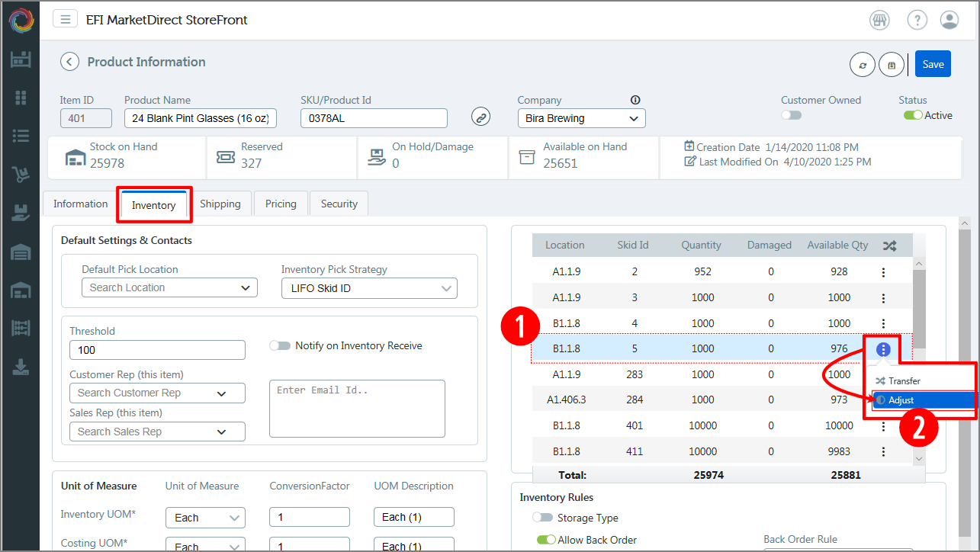Switch to the Information tab
Viewport: 980px width, 552px height.
click(80, 204)
